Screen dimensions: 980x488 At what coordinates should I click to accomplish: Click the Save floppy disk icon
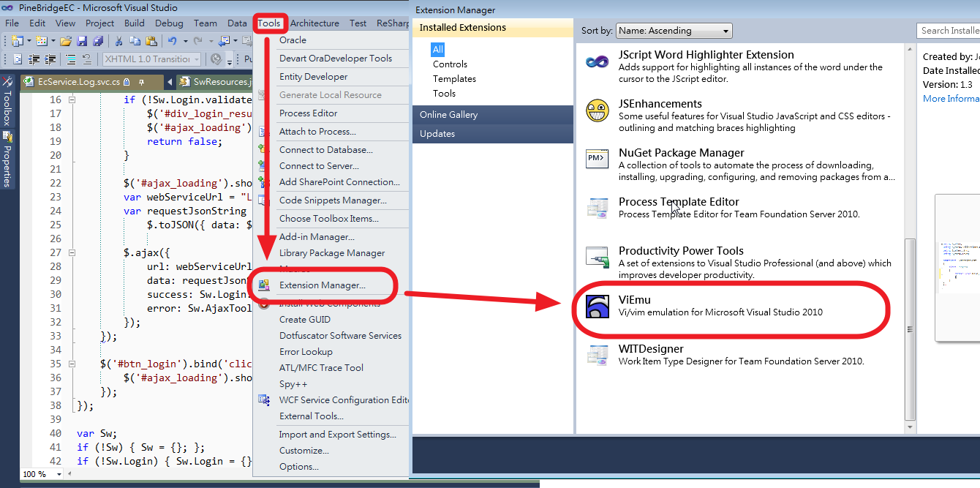point(82,41)
